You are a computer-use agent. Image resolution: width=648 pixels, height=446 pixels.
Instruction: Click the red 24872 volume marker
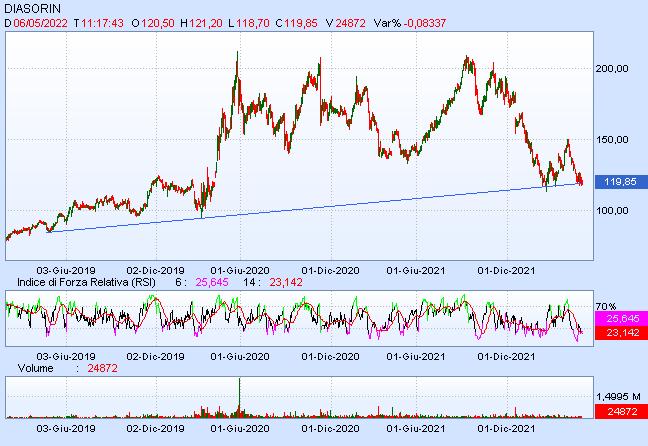coord(621,412)
